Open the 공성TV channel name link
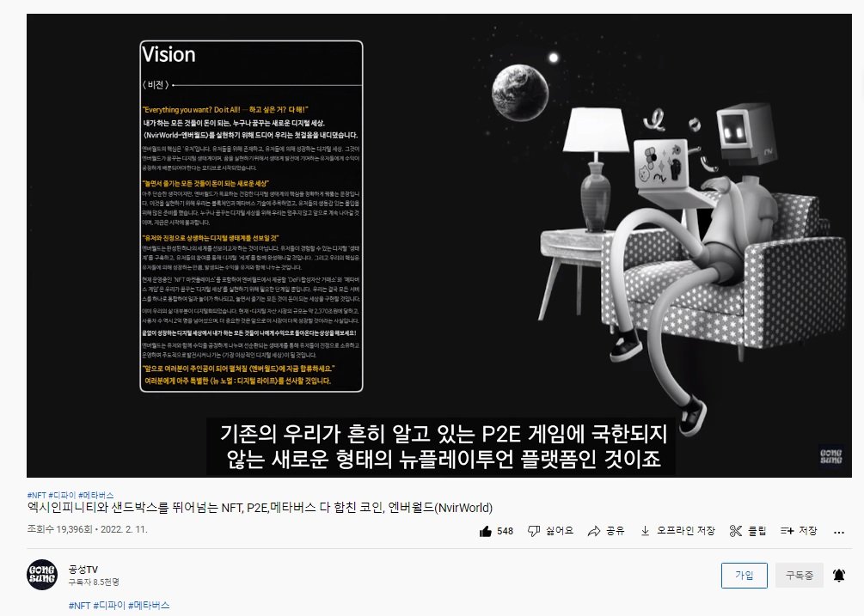864x616 pixels. tap(83, 570)
